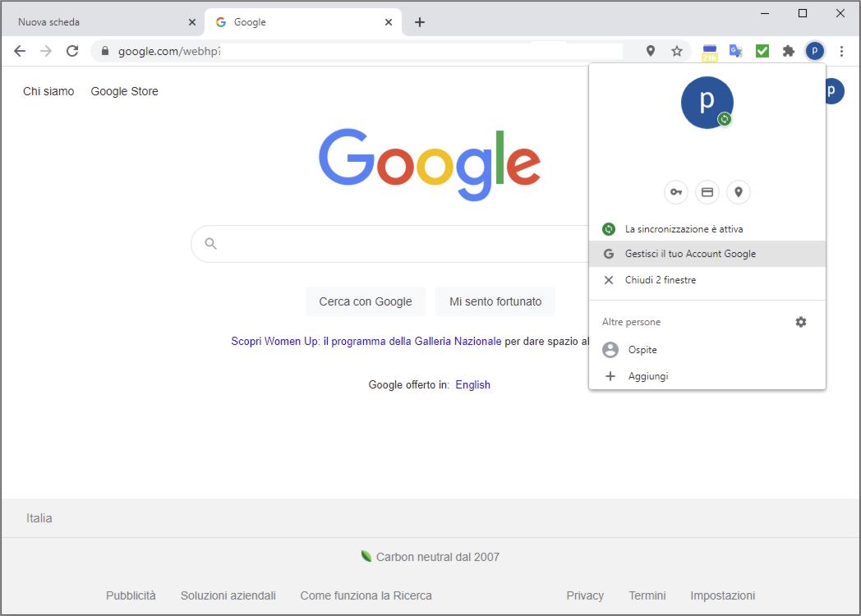Image resolution: width=861 pixels, height=616 pixels.
Task: Open the Soluzioni aziendali footer link
Action: point(228,595)
